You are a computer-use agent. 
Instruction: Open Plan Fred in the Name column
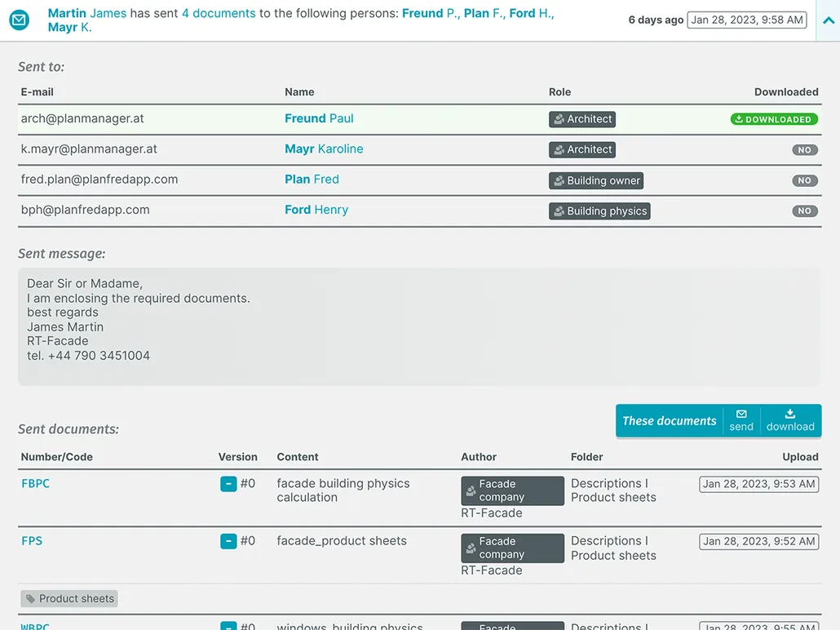[312, 180]
